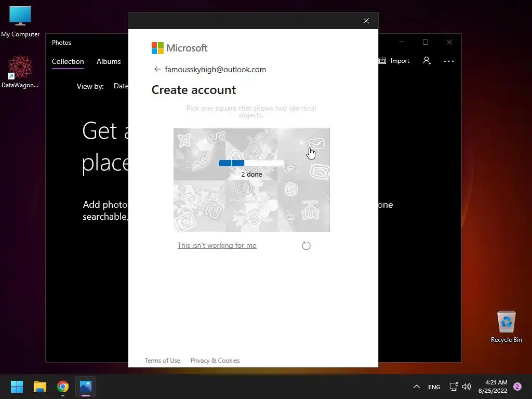This screenshot has height=399, width=532.
Task: Open the Windows Start menu
Action: pos(17,387)
